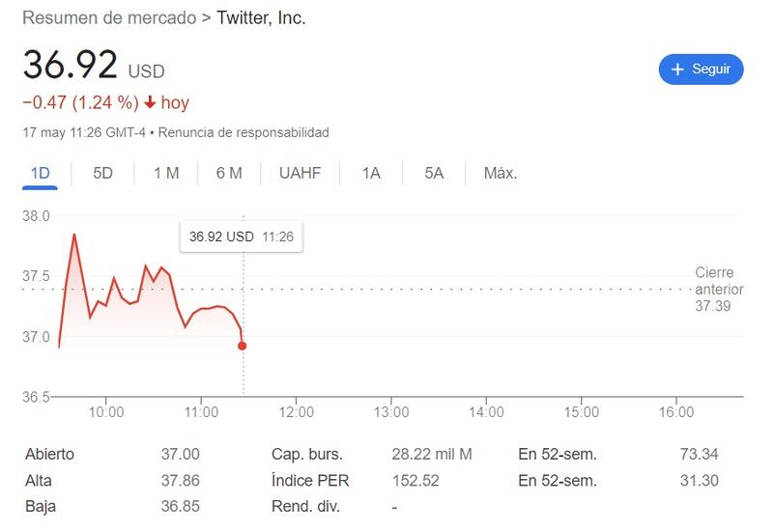Click the Cierre anterior 37.39 label
This screenshot has height=532, width=773.
[x=714, y=289]
